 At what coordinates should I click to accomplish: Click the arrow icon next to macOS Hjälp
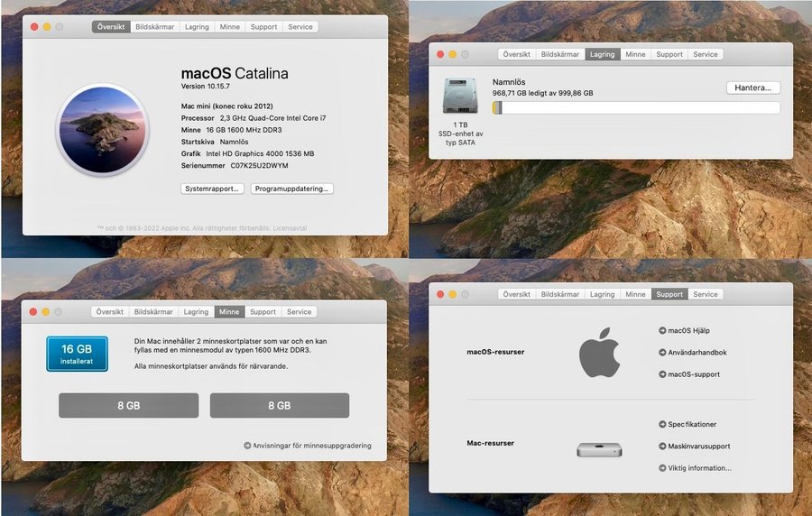click(x=662, y=331)
